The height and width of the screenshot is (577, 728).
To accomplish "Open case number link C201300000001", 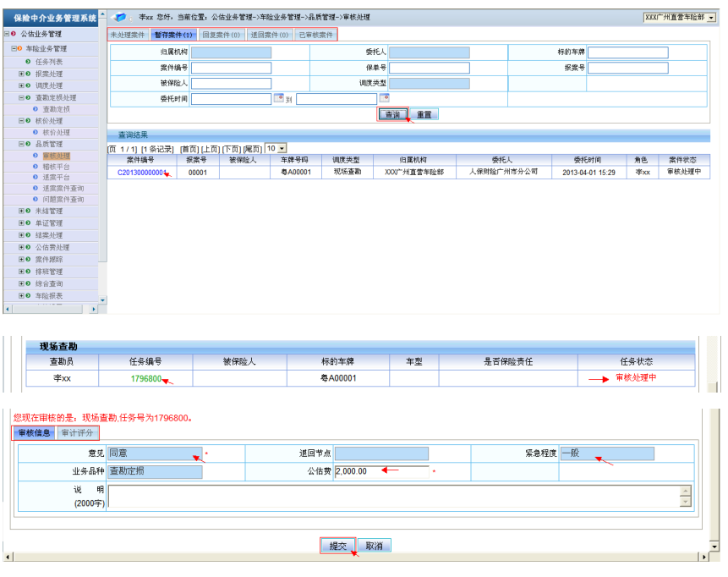I will pos(141,173).
